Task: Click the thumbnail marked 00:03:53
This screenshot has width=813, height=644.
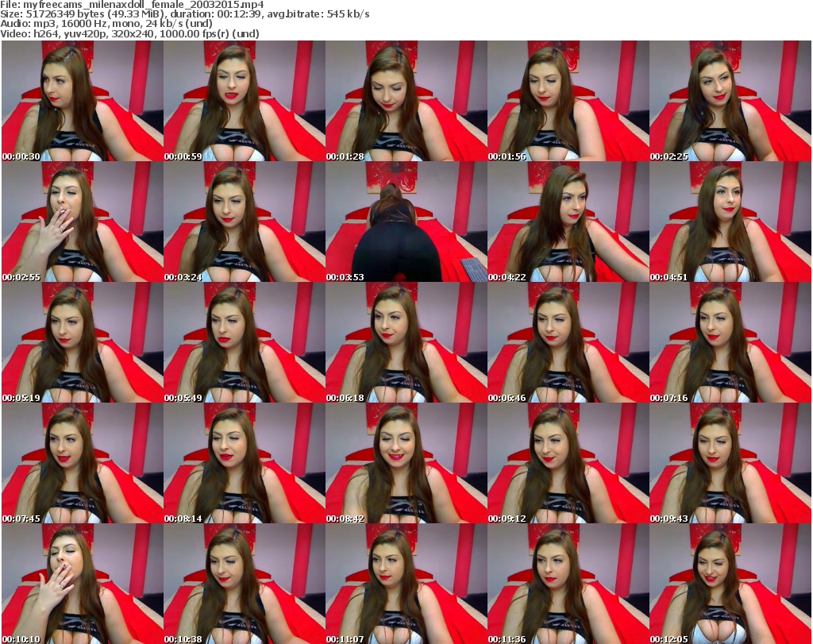Action: click(406, 222)
